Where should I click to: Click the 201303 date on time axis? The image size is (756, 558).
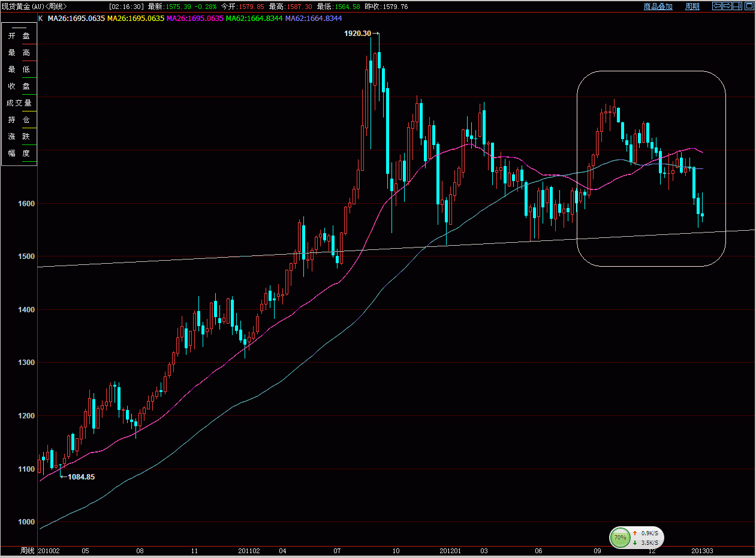tap(702, 550)
